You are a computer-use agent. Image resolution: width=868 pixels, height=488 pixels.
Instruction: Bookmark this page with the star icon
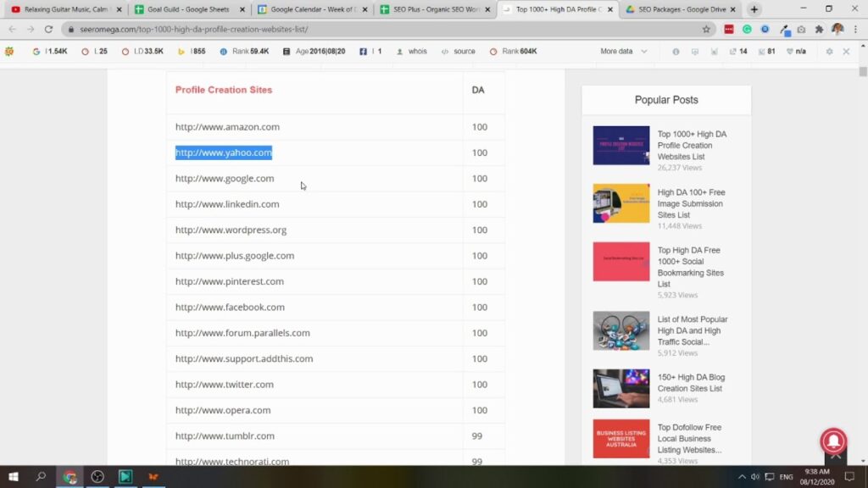pos(706,30)
